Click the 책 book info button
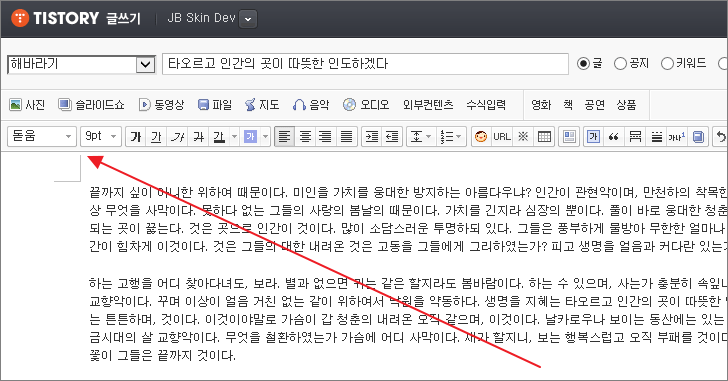728x381 pixels. click(568, 105)
